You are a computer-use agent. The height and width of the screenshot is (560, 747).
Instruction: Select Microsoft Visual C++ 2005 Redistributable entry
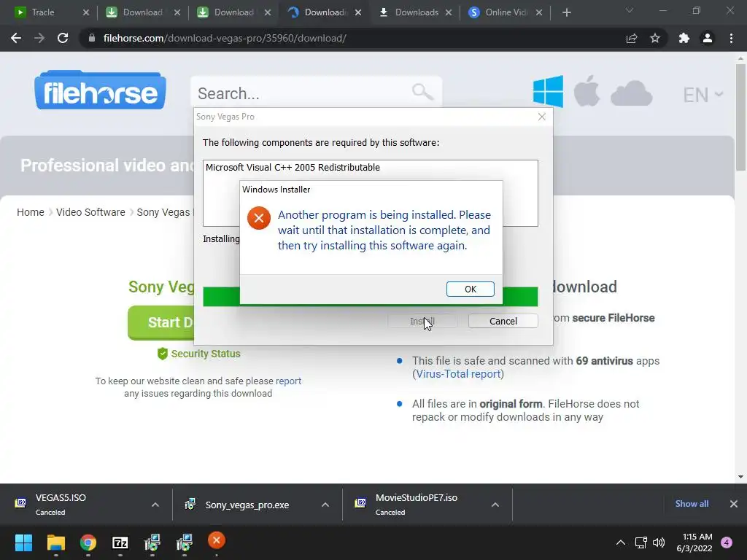pos(293,168)
